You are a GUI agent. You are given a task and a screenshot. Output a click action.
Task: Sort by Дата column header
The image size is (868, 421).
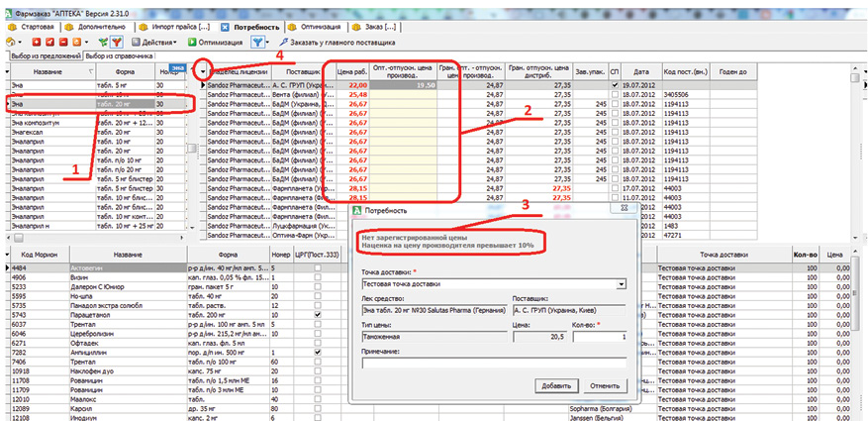pyautogui.click(x=641, y=71)
